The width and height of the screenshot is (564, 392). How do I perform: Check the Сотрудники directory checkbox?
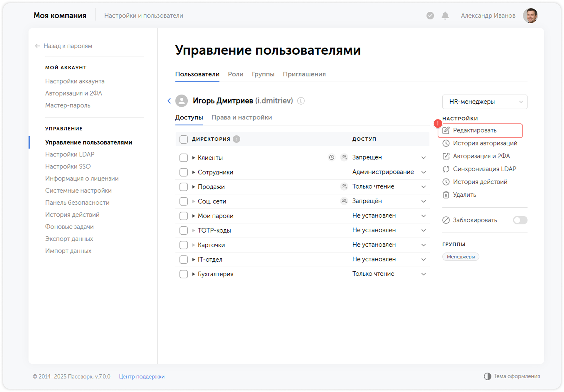[183, 172]
